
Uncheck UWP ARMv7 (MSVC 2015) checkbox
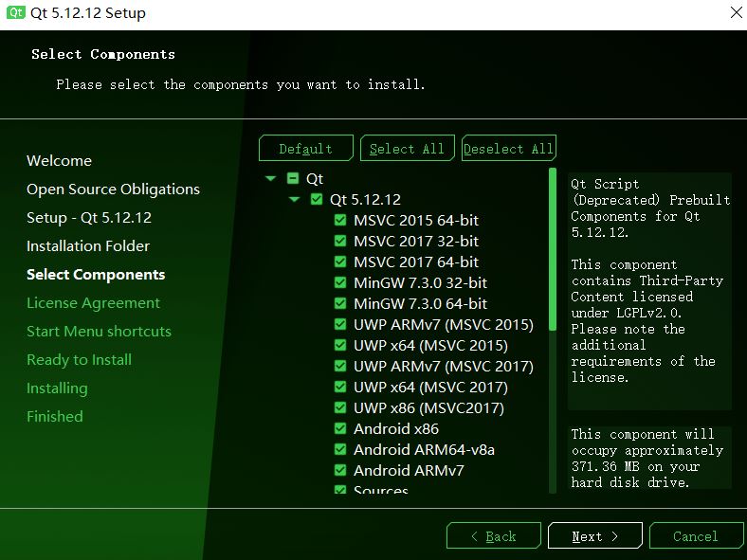tap(340, 324)
